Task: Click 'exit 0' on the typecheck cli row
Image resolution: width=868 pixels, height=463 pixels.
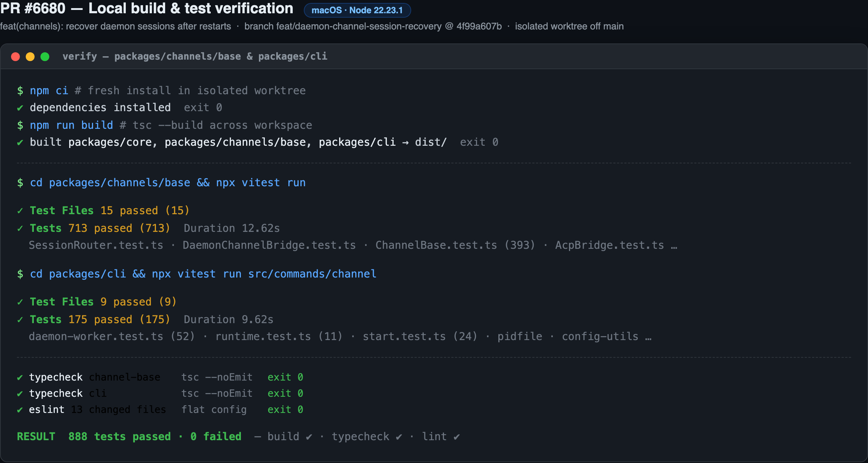Action: pos(285,393)
